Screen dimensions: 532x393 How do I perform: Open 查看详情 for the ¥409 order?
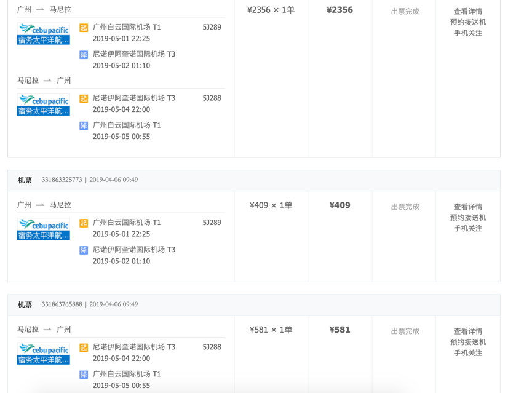point(468,207)
